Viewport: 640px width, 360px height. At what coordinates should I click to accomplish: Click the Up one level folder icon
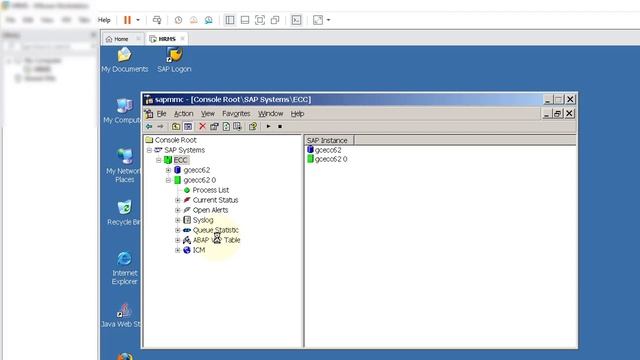pyautogui.click(x=176, y=127)
